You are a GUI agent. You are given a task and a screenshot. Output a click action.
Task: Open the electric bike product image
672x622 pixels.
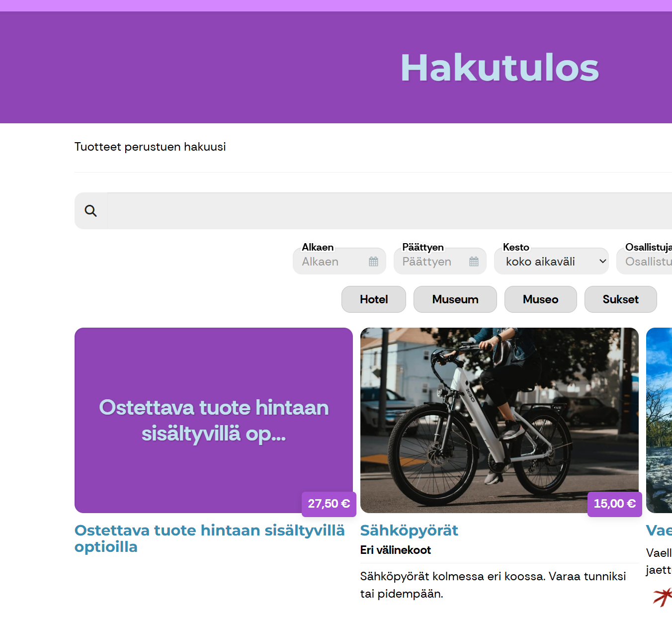click(x=500, y=420)
